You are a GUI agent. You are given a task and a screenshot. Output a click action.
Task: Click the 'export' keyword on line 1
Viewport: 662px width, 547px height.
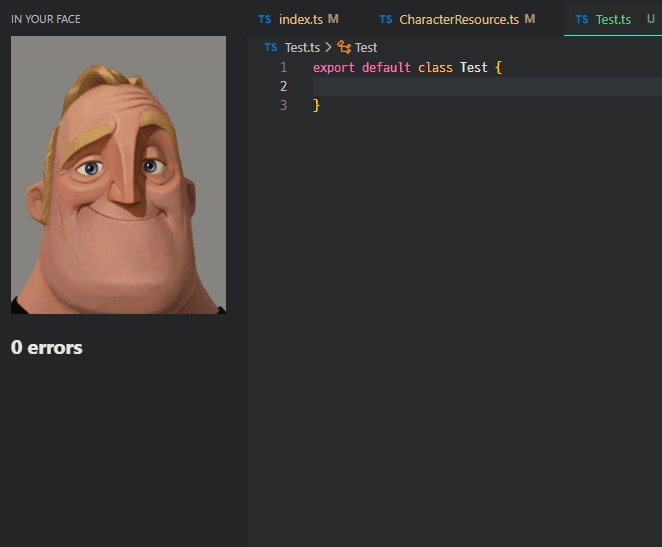(x=334, y=68)
